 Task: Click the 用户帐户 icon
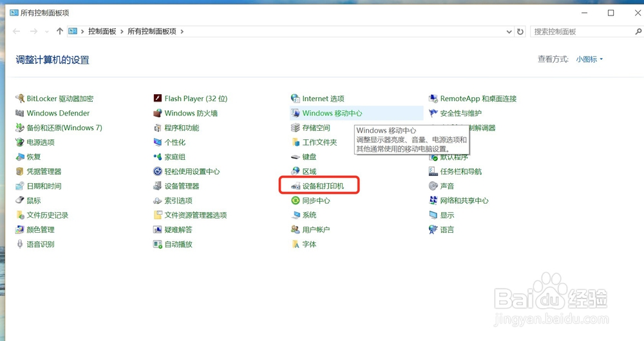point(296,229)
